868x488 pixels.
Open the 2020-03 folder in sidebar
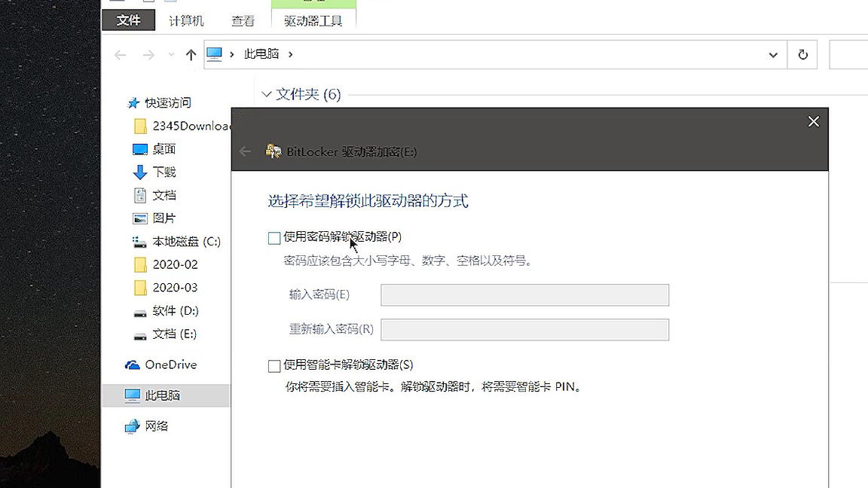click(175, 288)
